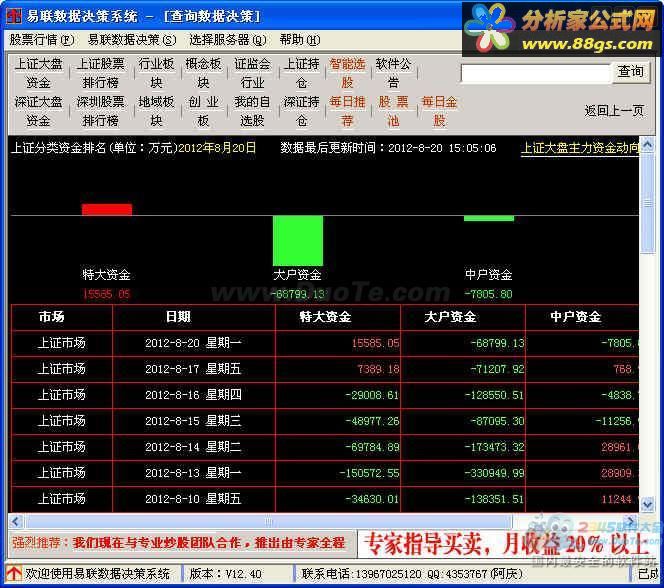Select row dated 2012-8-16 星期四
Screen dimensions: 664x588
(325, 395)
